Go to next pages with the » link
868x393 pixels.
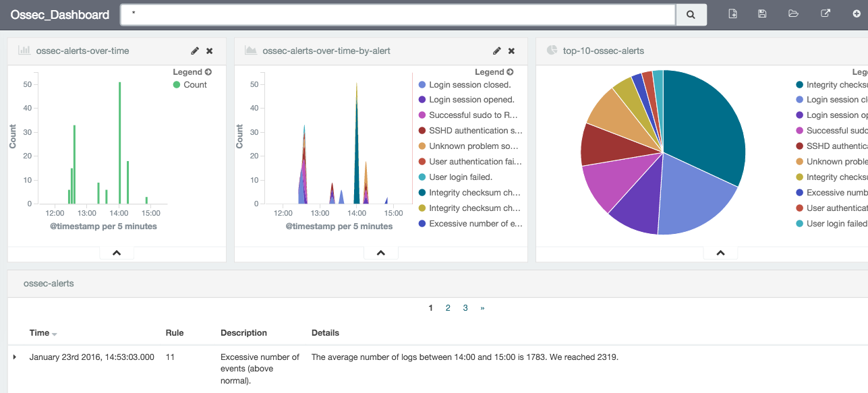pyautogui.click(x=482, y=308)
